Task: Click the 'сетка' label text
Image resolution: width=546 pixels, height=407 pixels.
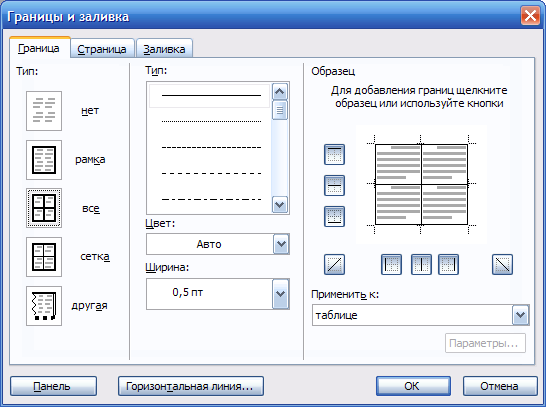Action: pyautogui.click(x=95, y=257)
